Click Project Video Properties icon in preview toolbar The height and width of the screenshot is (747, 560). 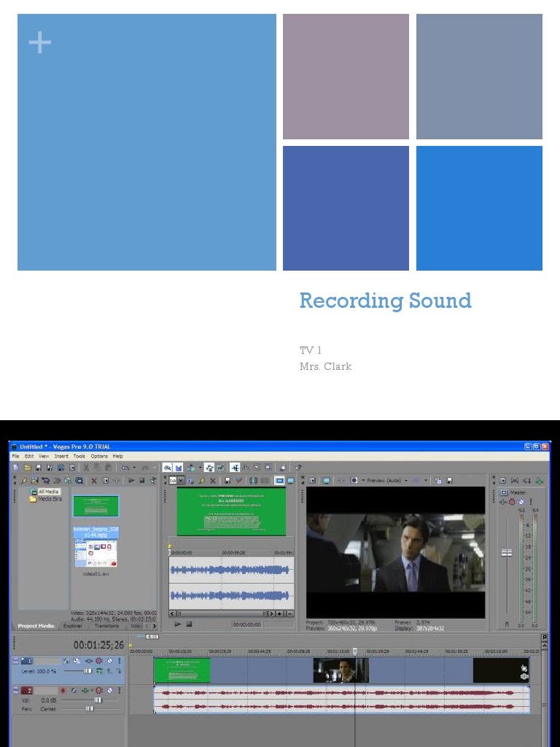pyautogui.click(x=312, y=480)
